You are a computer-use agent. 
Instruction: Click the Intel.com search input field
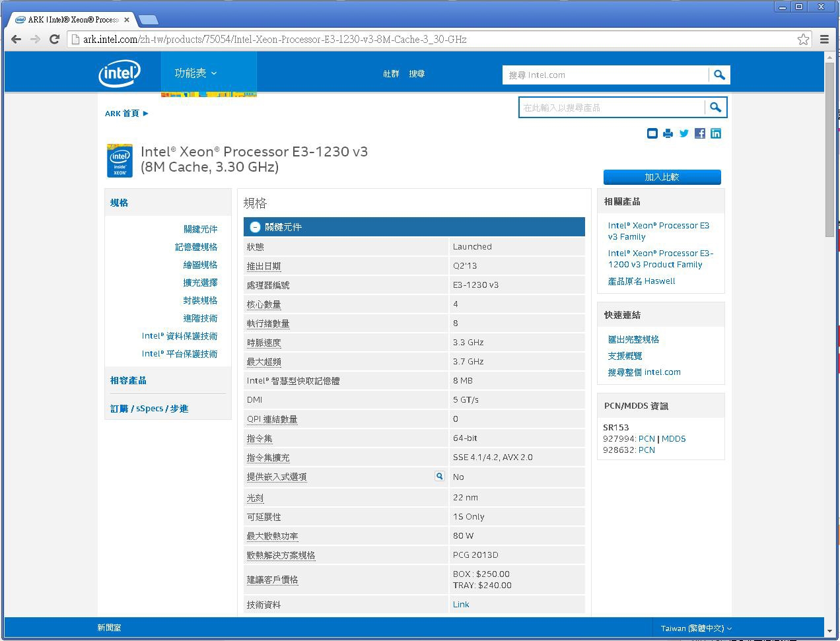pyautogui.click(x=606, y=75)
